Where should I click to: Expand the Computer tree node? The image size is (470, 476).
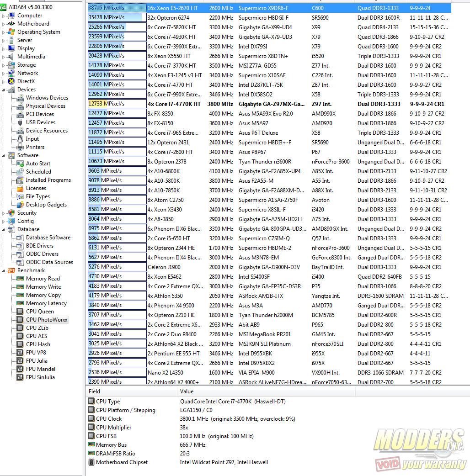pos(3,16)
